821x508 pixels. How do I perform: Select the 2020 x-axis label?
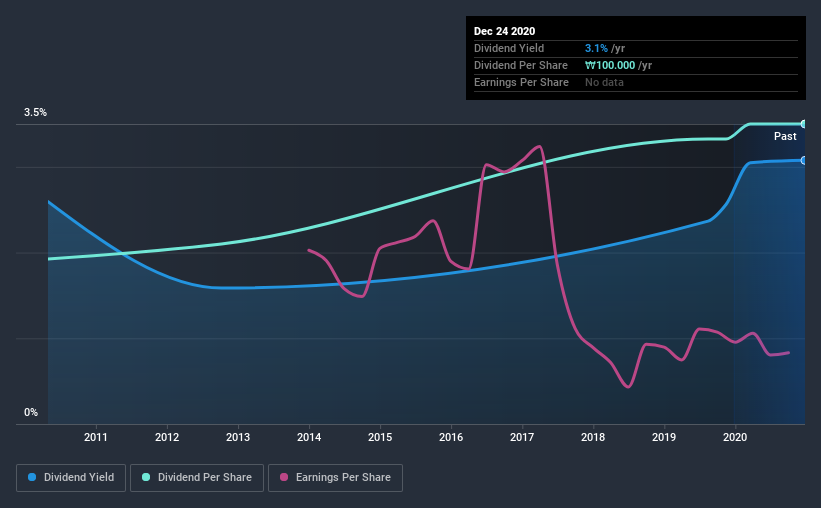(x=735, y=437)
